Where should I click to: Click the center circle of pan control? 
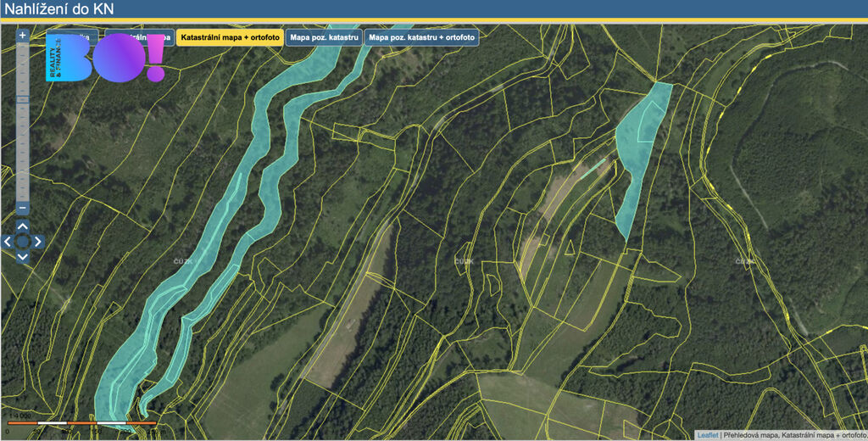click(x=23, y=242)
